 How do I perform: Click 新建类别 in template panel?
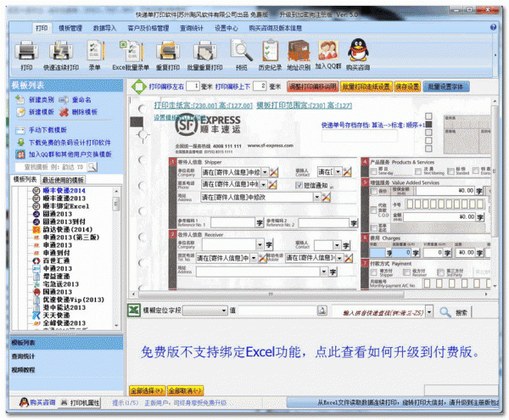tap(35, 99)
